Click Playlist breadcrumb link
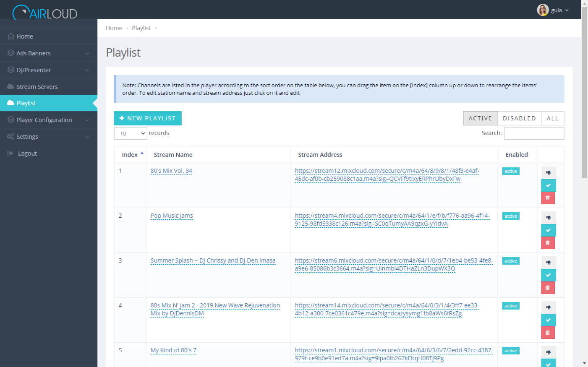 tap(141, 28)
